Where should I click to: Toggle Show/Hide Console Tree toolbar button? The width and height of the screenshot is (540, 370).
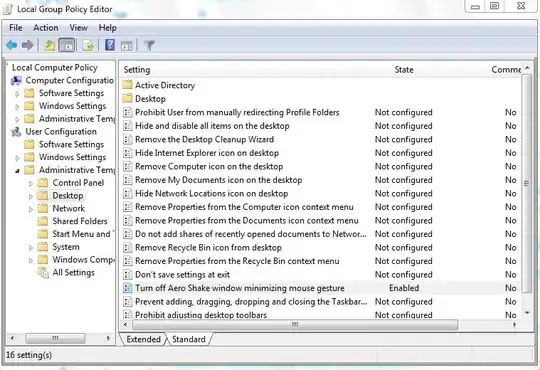66,45
